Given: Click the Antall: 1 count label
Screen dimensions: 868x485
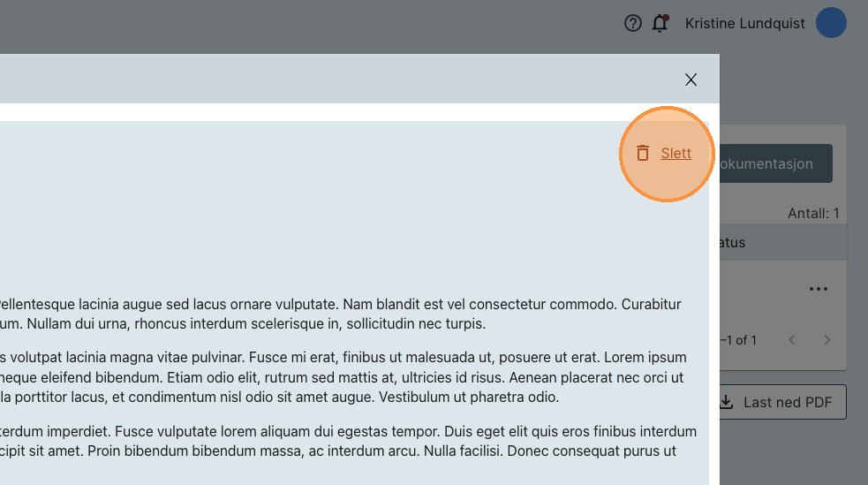Looking at the screenshot, I should click(812, 213).
